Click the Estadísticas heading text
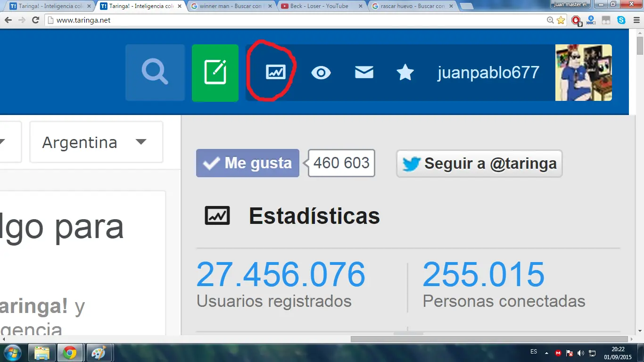Image resolution: width=644 pixels, height=362 pixels. [x=314, y=216]
